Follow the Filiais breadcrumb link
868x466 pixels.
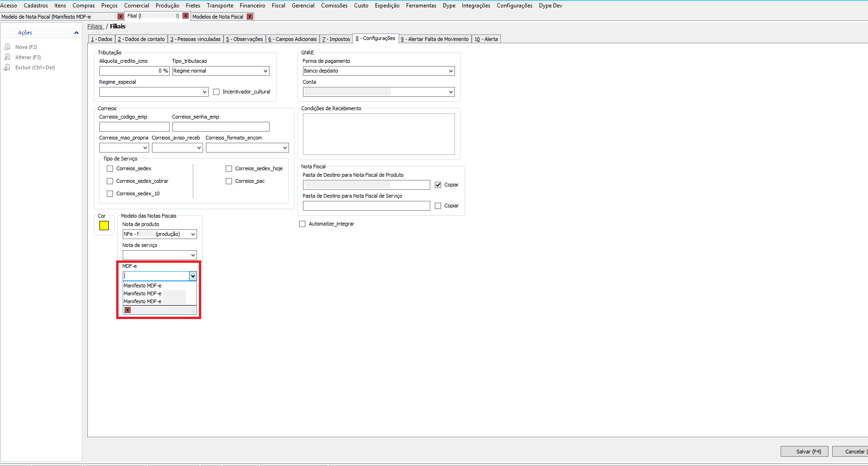coord(95,27)
